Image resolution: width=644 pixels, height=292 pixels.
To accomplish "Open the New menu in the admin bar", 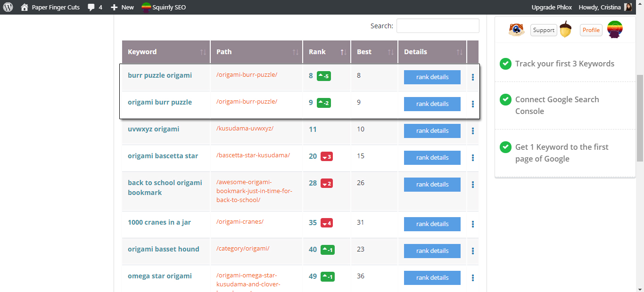I will (x=122, y=7).
